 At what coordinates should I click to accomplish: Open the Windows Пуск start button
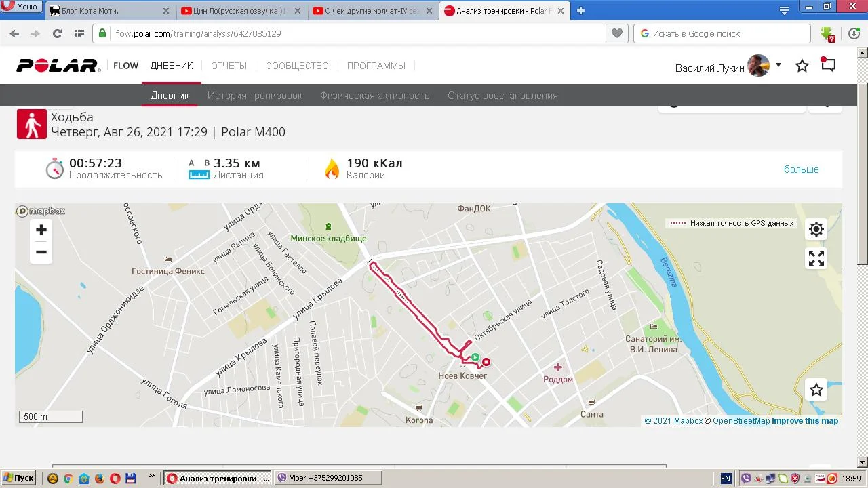click(x=18, y=478)
